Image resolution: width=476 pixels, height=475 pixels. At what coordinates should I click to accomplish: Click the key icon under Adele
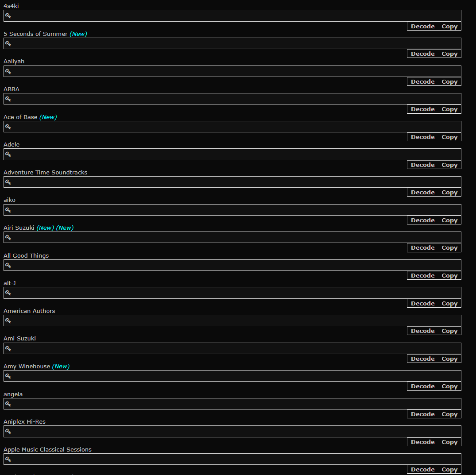pos(8,154)
